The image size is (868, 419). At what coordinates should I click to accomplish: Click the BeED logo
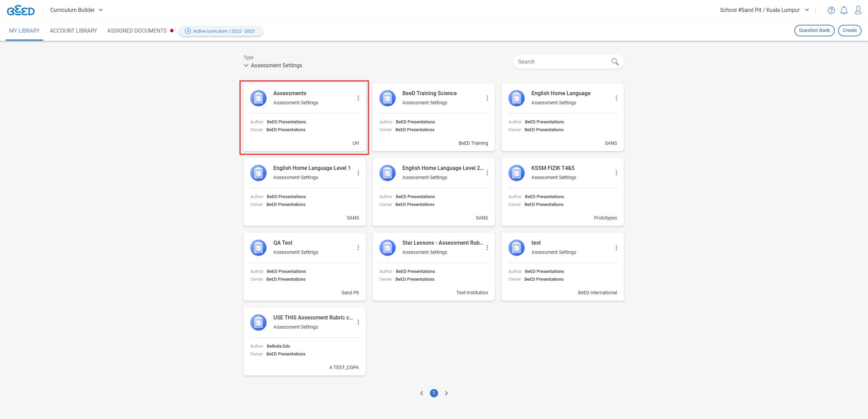(x=21, y=11)
